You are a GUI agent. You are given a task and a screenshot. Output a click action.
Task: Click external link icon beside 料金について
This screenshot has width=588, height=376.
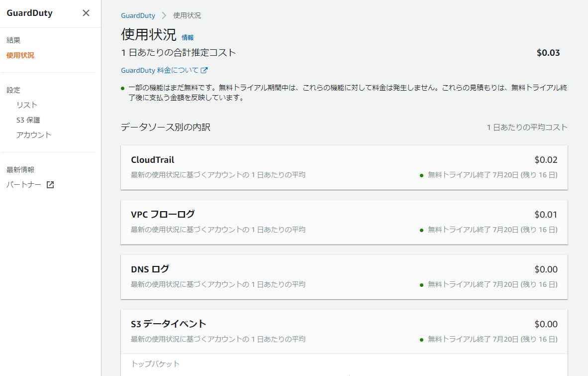pos(204,70)
